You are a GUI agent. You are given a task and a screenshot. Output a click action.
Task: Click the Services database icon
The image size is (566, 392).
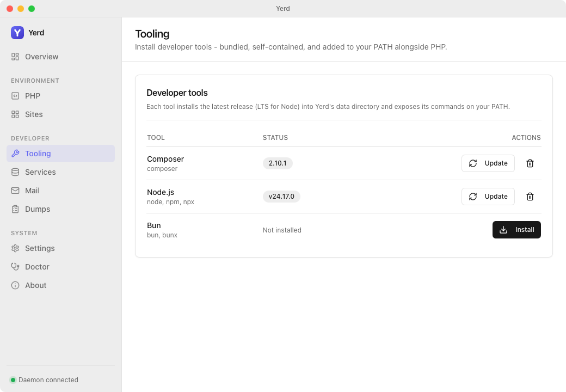15,172
